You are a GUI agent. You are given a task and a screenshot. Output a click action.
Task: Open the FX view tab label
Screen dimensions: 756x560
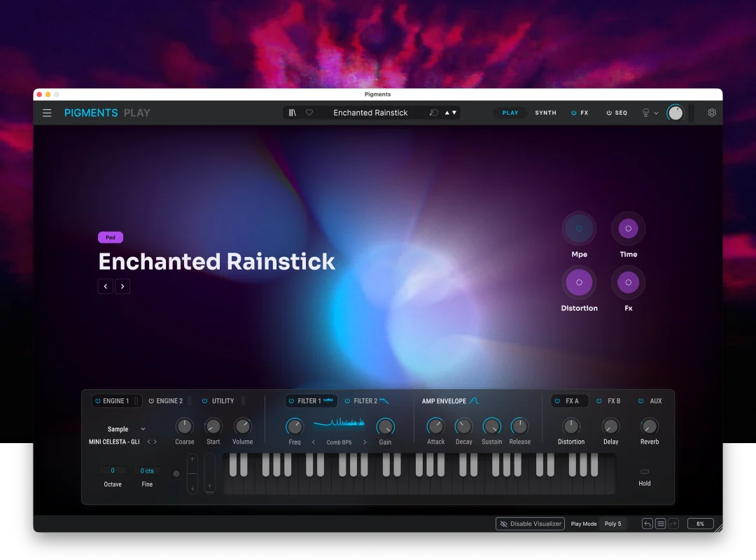pos(584,113)
